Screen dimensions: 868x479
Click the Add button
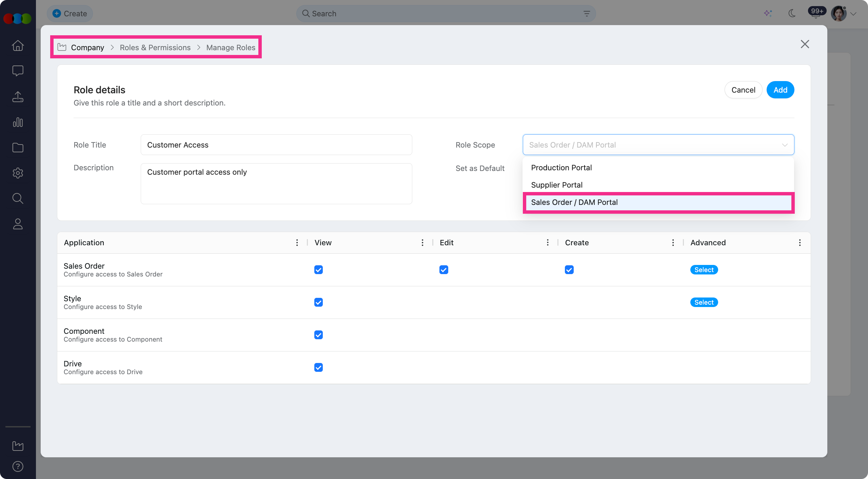(x=781, y=90)
